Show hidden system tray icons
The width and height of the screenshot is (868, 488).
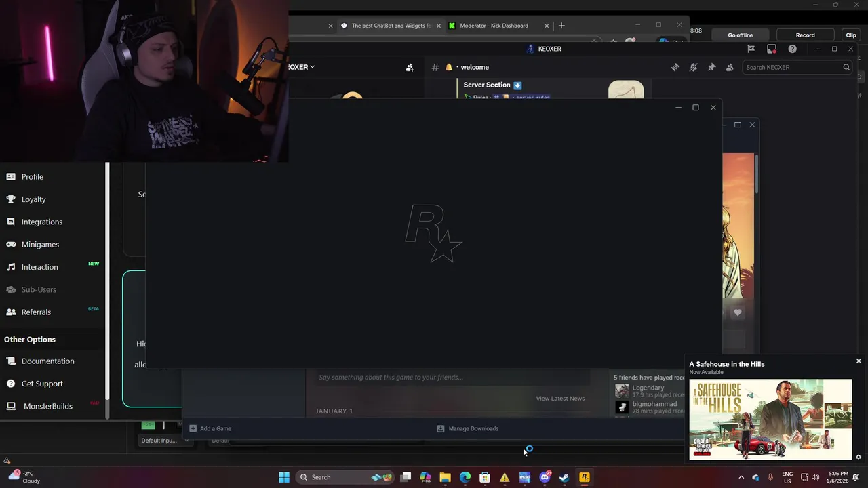coord(741,477)
